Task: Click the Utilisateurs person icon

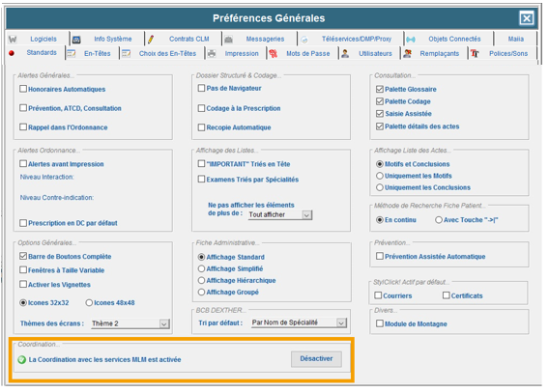Action: pyautogui.click(x=345, y=53)
